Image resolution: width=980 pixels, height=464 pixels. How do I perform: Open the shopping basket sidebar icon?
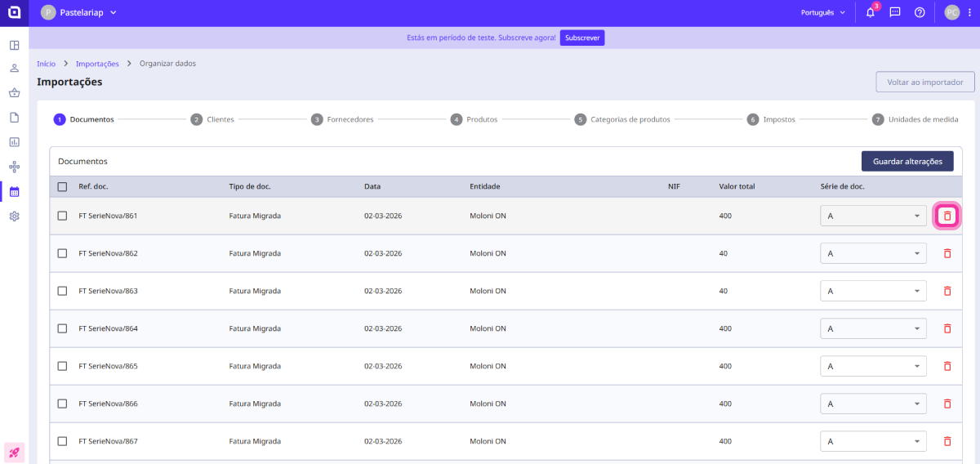point(14,92)
